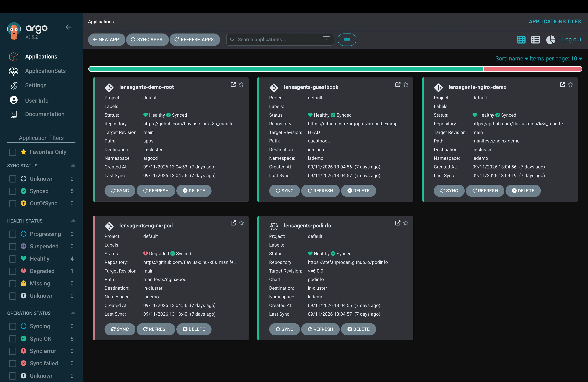Viewport: 588px width, 382px height.
Task: Favorite lensagents-demo-root with star icon
Action: point(241,84)
